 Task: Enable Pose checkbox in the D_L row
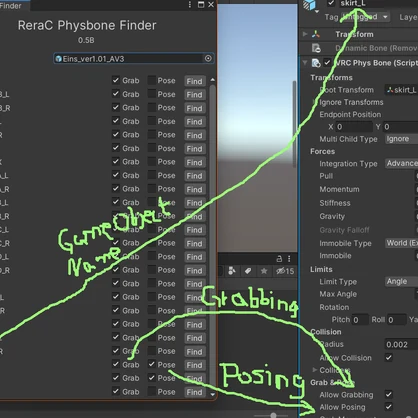[152, 256]
